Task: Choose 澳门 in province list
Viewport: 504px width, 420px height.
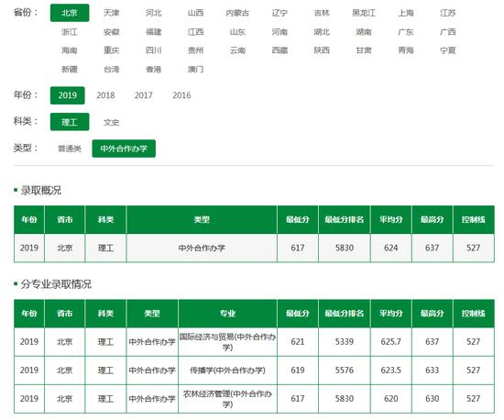Action: pyautogui.click(x=195, y=69)
